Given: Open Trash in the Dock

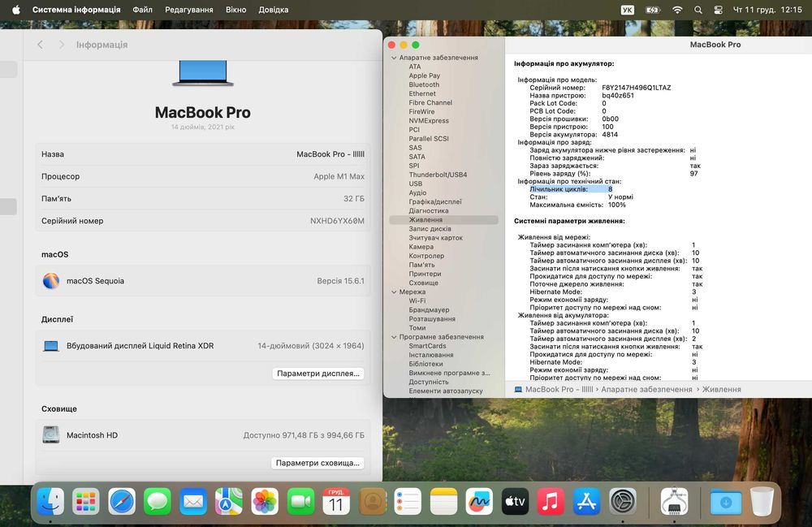Looking at the screenshot, I should (x=762, y=501).
